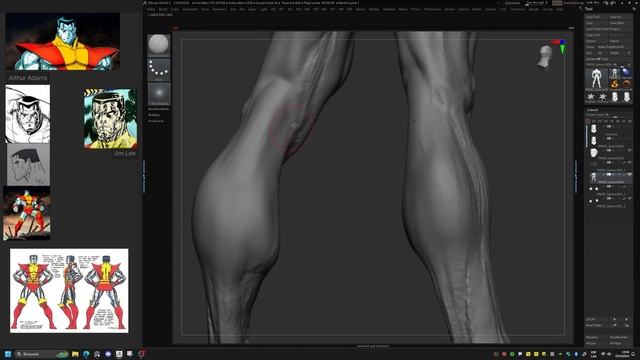Click the bottom tray divider handle

coord(373,346)
